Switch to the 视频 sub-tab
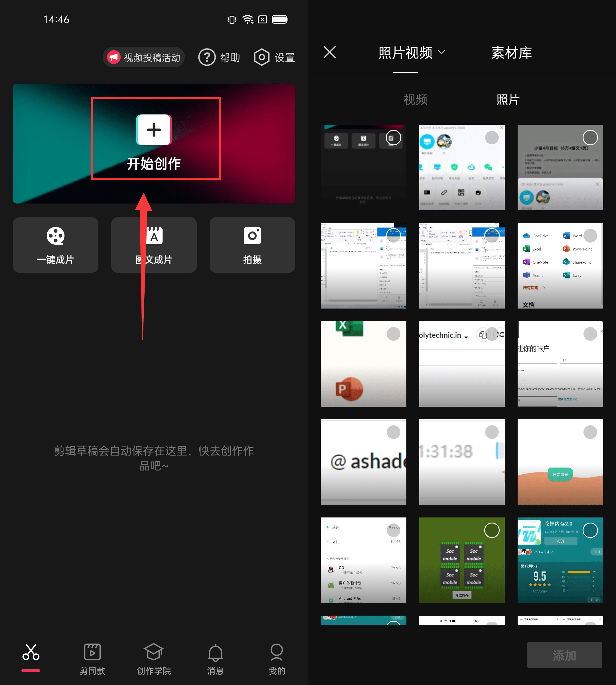Image resolution: width=616 pixels, height=685 pixels. (415, 100)
